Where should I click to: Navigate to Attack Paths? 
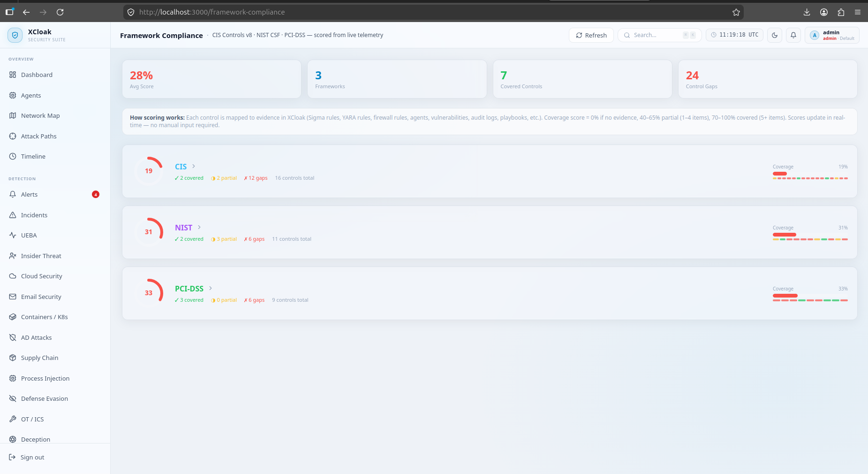(55, 136)
